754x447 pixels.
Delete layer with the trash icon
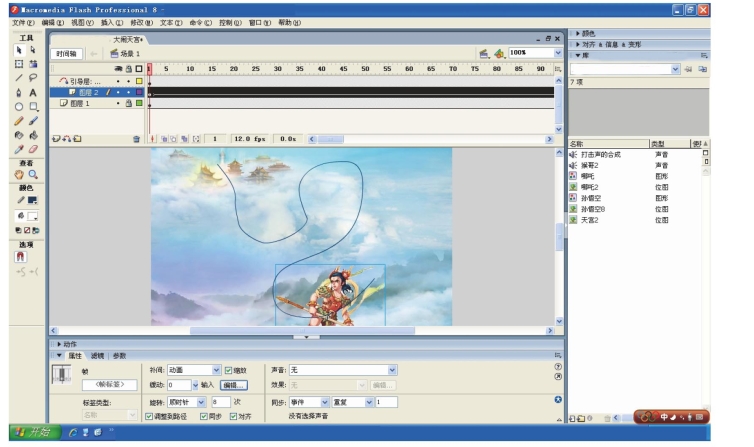(x=136, y=139)
